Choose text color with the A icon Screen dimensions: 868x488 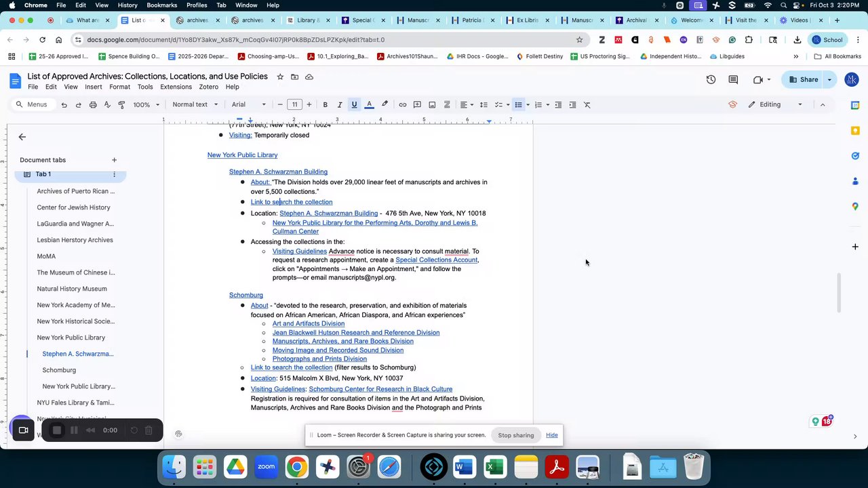(x=369, y=105)
